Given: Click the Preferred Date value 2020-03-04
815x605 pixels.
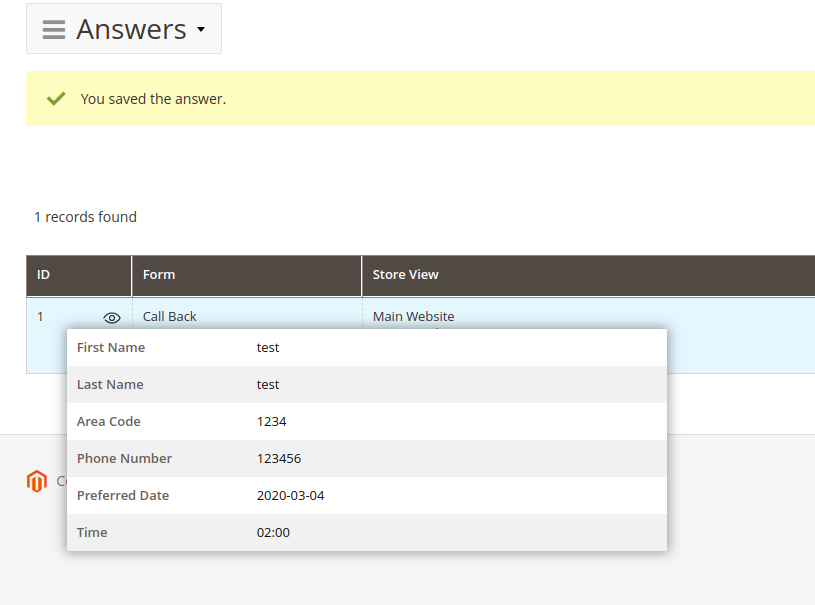Looking at the screenshot, I should pos(290,496).
